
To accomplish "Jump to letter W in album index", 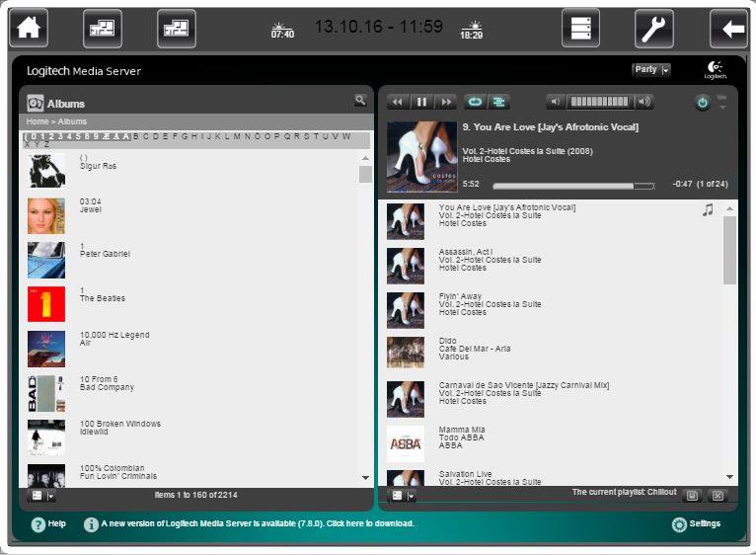I will coord(345,136).
